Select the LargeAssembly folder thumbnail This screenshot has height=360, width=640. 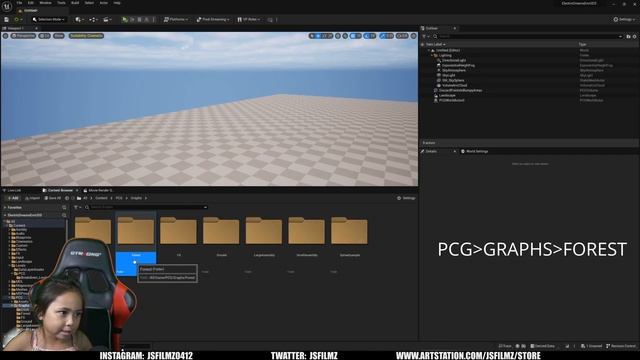pos(264,231)
